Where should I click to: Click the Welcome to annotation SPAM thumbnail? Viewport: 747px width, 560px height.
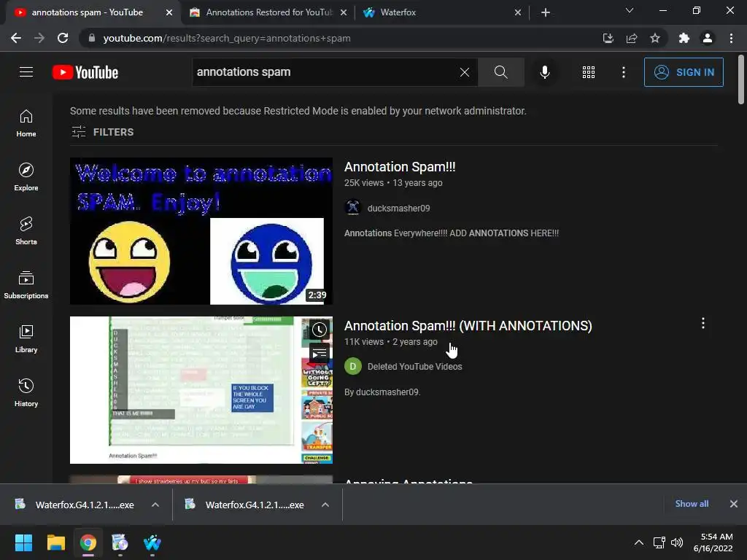coord(201,231)
